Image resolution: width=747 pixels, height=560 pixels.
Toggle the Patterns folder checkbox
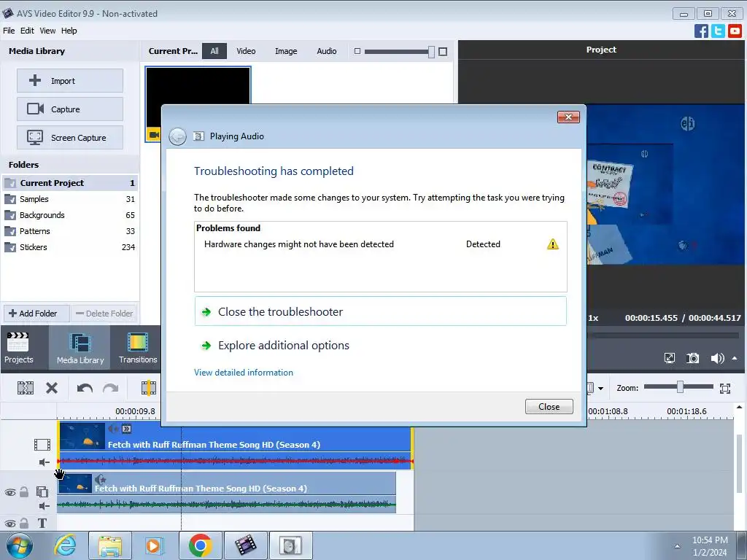[x=10, y=231]
